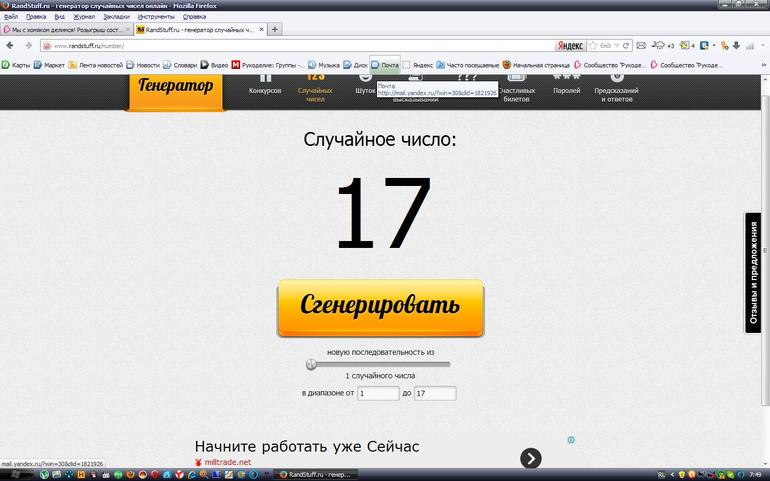Open the weather toolbar icon showing +3
Screen dimensions: 770x481
coord(662,46)
